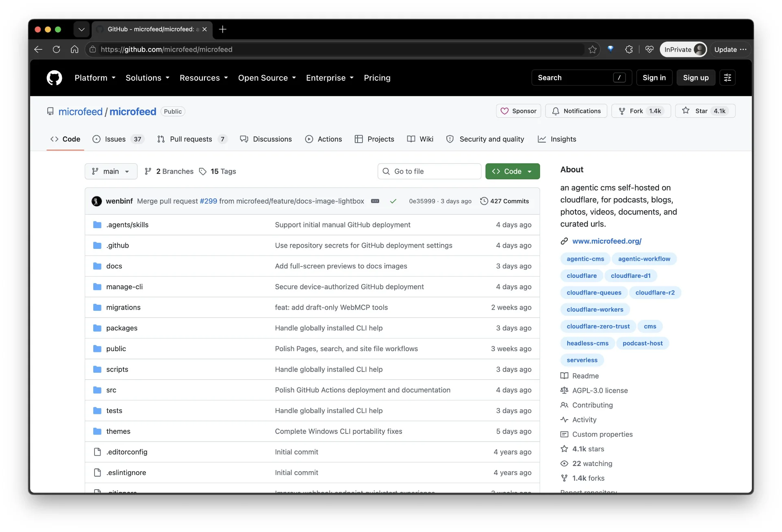
Task: Switch to the Issues tab
Action: 119,139
